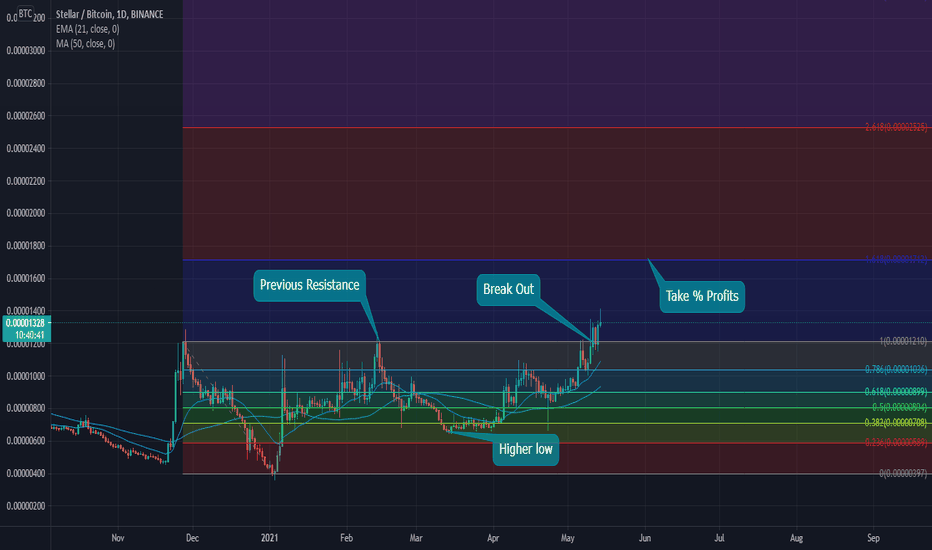This screenshot has height=550, width=932.
Task: Click the MA (50, close, 0) indicator legend
Action: click(x=86, y=43)
